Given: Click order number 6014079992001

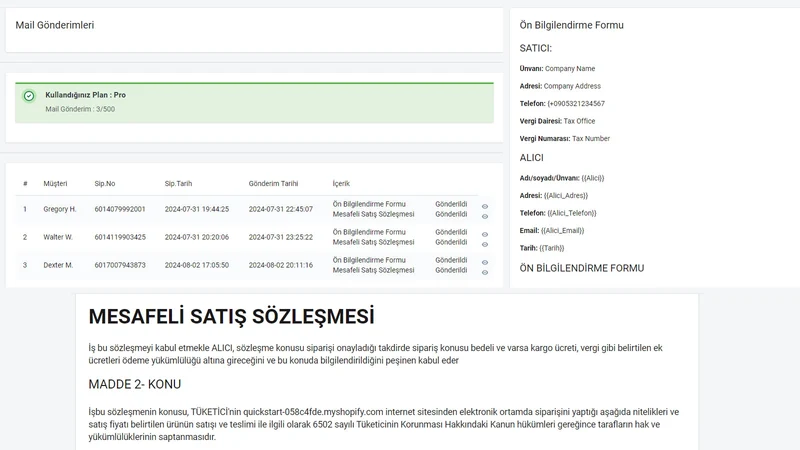Looking at the screenshot, I should [x=120, y=209].
